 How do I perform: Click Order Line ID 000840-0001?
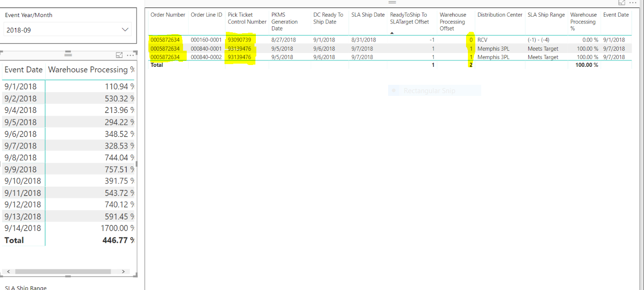pyautogui.click(x=206, y=48)
